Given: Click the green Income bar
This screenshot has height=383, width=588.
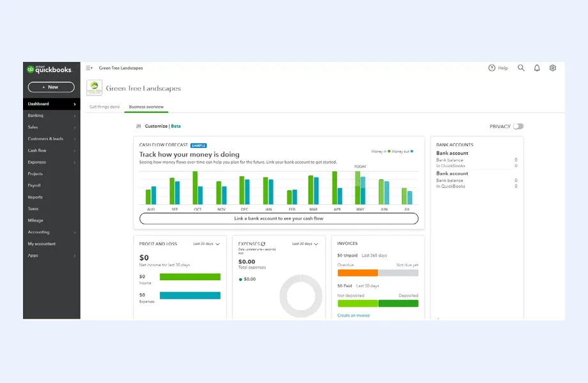Looking at the screenshot, I should coord(190,276).
